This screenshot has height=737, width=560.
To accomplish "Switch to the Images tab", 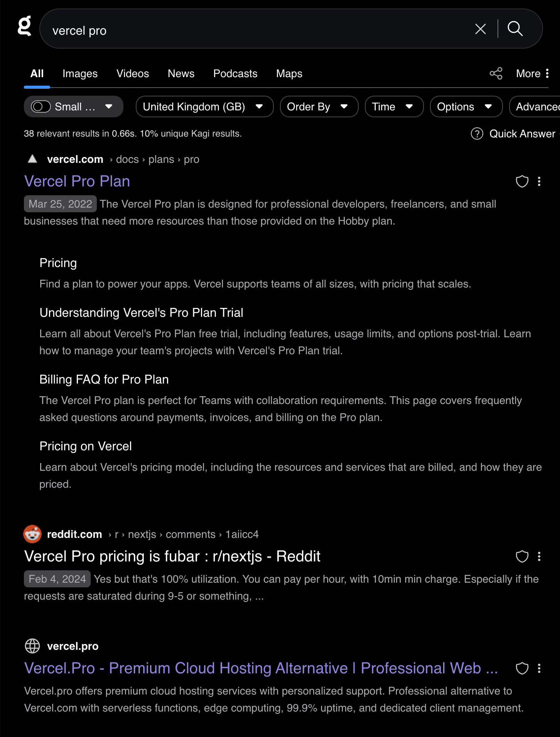I will [80, 73].
